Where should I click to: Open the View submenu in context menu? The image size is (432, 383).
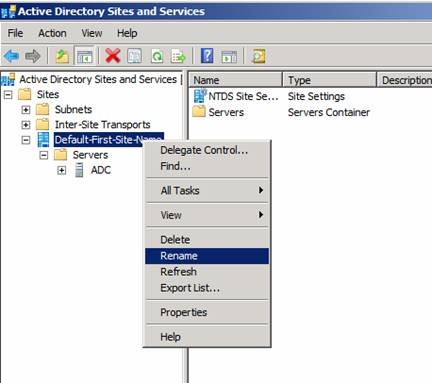[207, 215]
